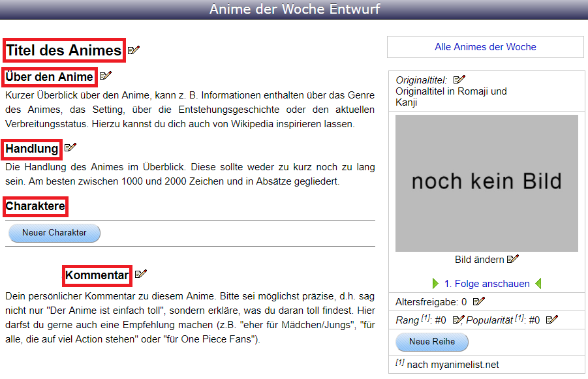Click the Dein persönlicher Kommentar paragraph
The width and height of the screenshot is (588, 379).
[x=190, y=318]
